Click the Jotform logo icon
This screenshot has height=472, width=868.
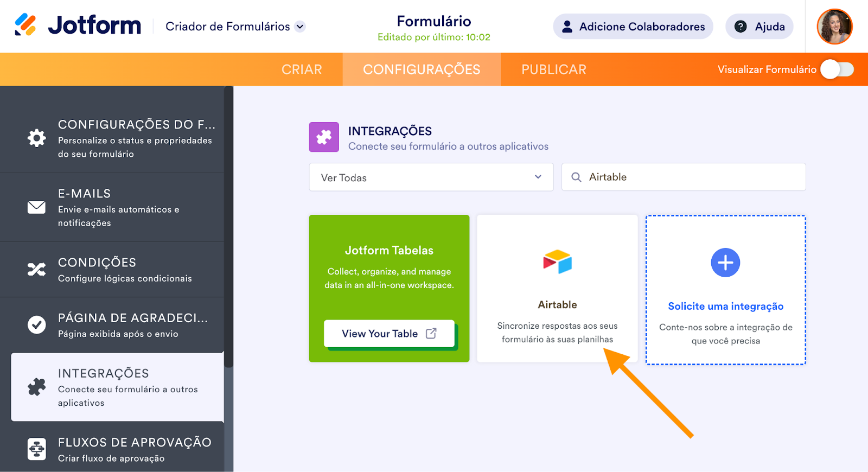[x=25, y=25]
